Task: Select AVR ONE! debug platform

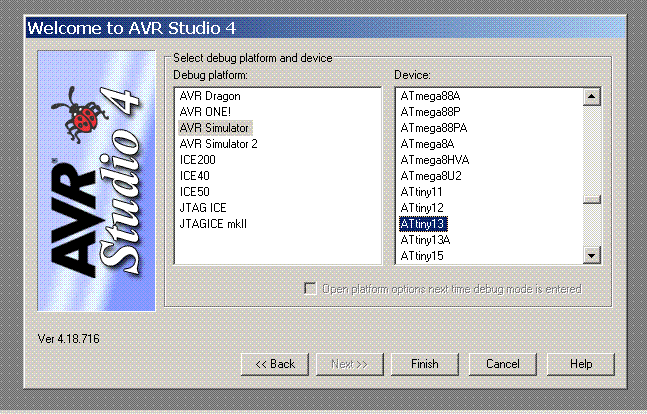Action: 205,112
